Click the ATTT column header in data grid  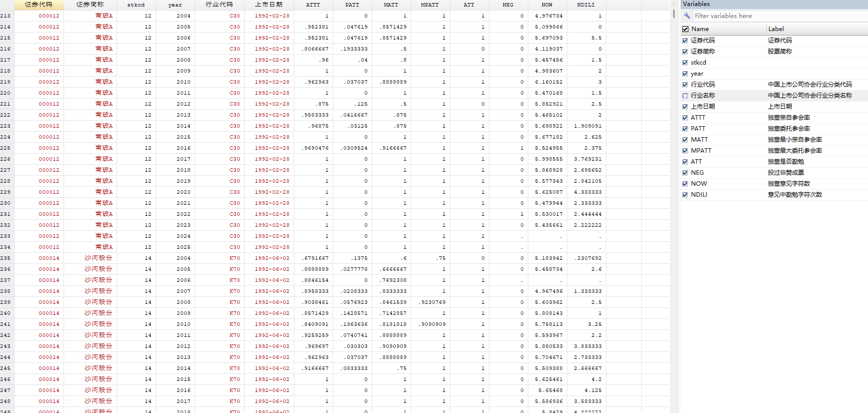pos(313,5)
